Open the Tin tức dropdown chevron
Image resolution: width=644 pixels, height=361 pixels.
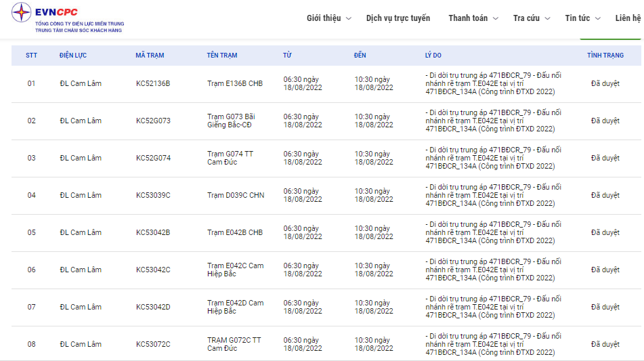tap(597, 19)
